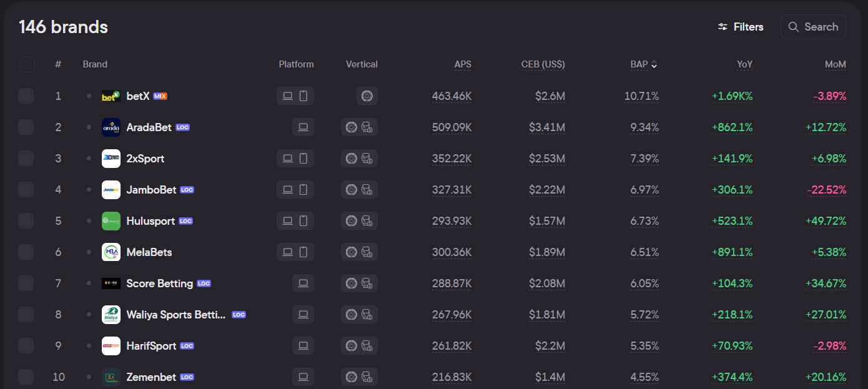The width and height of the screenshot is (868, 389).
Task: Open the AradaBet brand name link
Action: coord(149,127)
